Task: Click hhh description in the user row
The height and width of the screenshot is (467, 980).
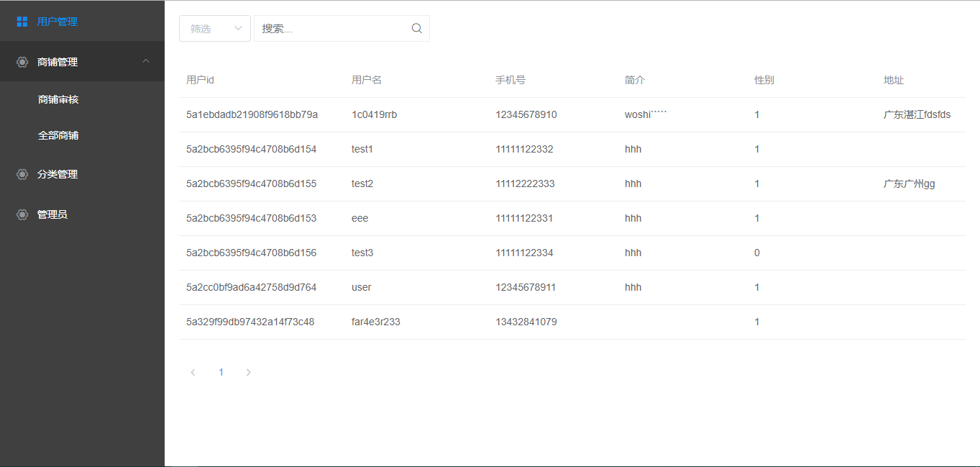Action: point(633,287)
